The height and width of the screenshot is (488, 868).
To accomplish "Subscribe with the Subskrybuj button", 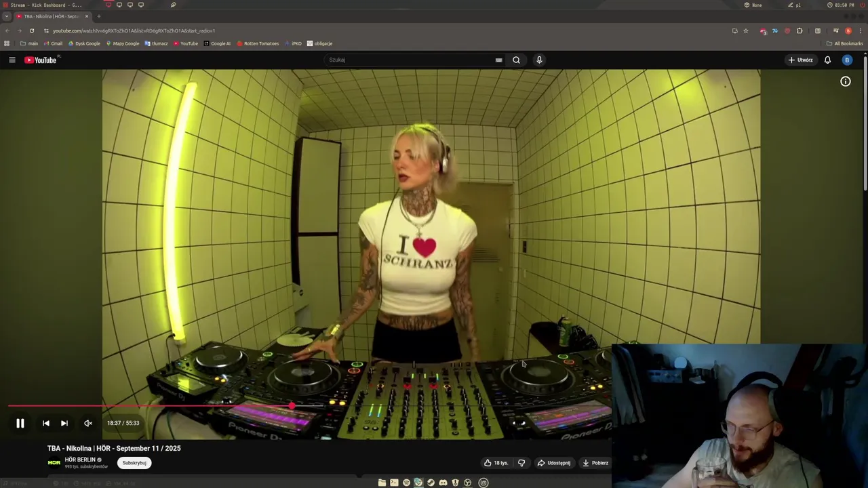I will (x=134, y=463).
